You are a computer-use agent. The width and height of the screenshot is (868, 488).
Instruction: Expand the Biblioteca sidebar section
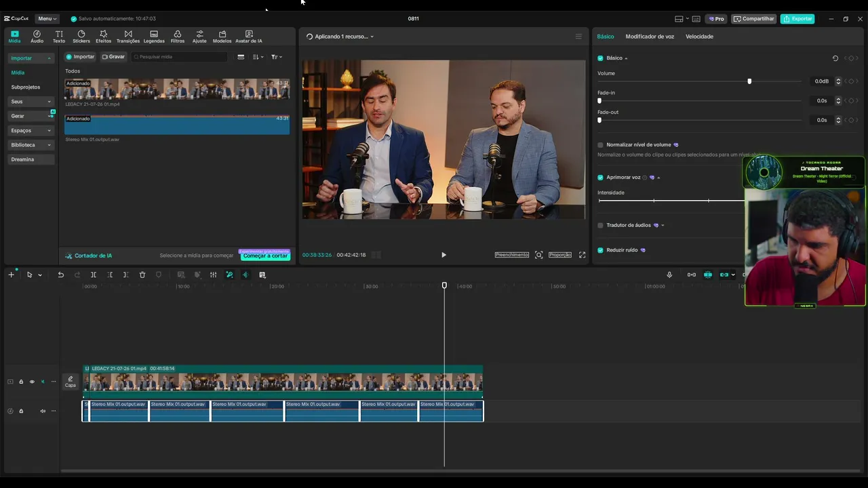click(x=31, y=145)
